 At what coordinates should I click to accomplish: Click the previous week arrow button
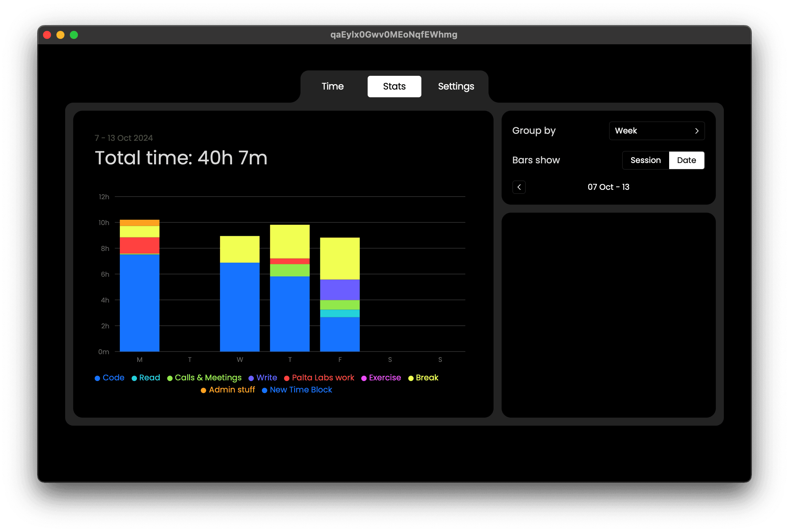[519, 187]
